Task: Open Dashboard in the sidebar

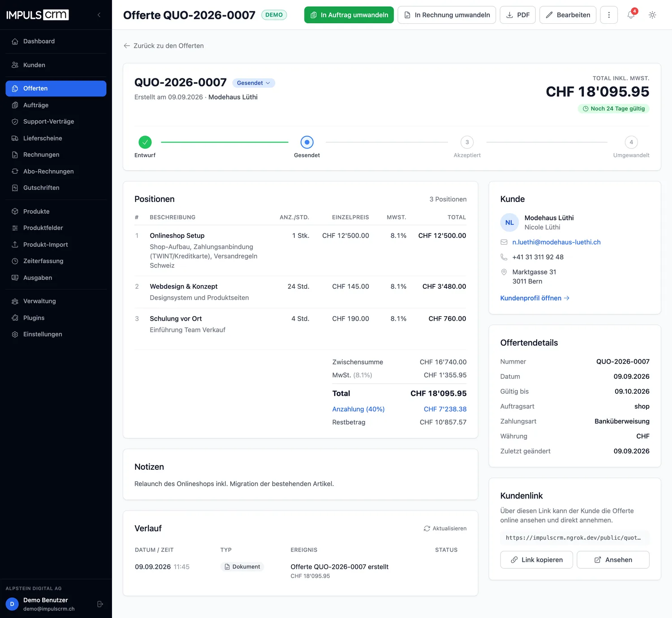Action: (56, 41)
